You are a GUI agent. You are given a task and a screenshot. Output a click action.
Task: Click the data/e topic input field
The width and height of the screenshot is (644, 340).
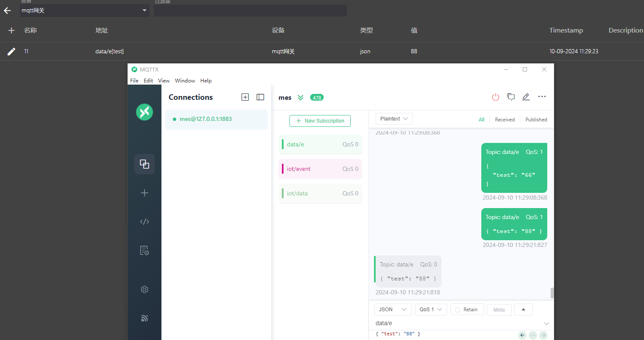click(x=458, y=324)
